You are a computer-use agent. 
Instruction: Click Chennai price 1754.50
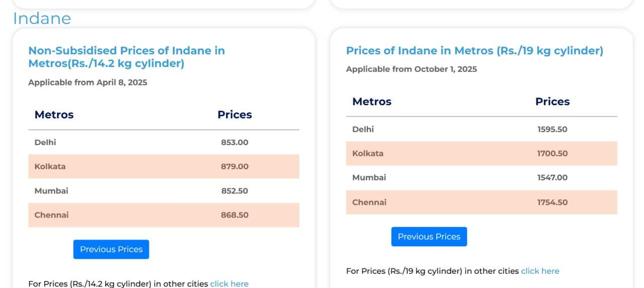click(x=552, y=202)
